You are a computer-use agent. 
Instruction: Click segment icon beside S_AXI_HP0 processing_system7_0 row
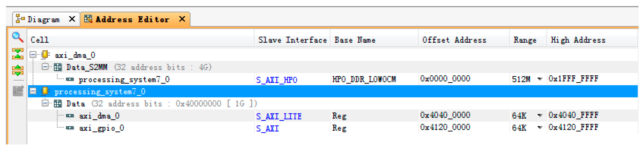(70, 80)
